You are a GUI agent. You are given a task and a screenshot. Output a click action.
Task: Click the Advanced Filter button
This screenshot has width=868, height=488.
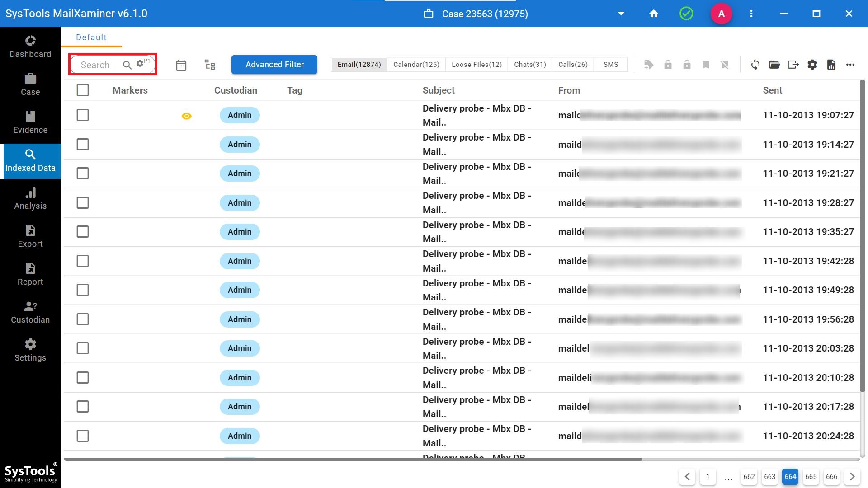(274, 65)
